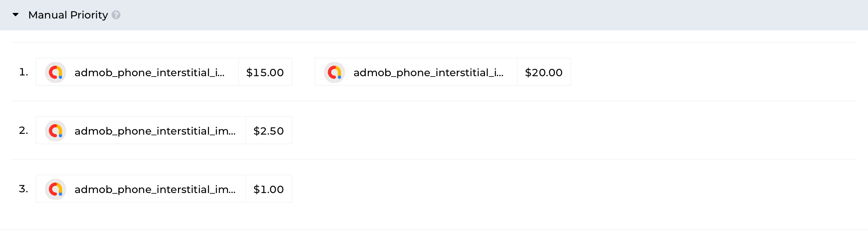
Task: Click the AdMob logo beside $1.00
Action: coord(55,189)
